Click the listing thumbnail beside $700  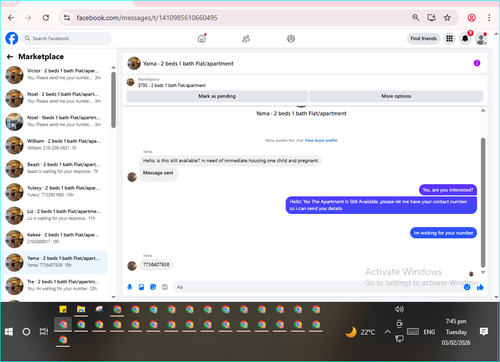coord(131,82)
